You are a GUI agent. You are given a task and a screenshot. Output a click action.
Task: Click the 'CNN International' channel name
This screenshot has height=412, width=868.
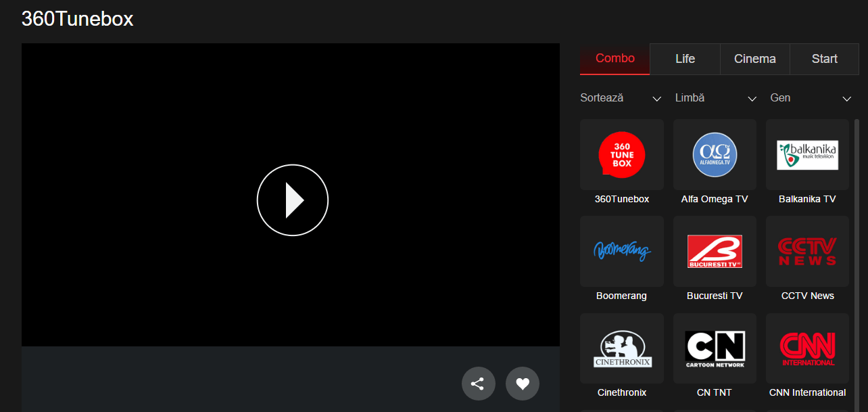807,392
